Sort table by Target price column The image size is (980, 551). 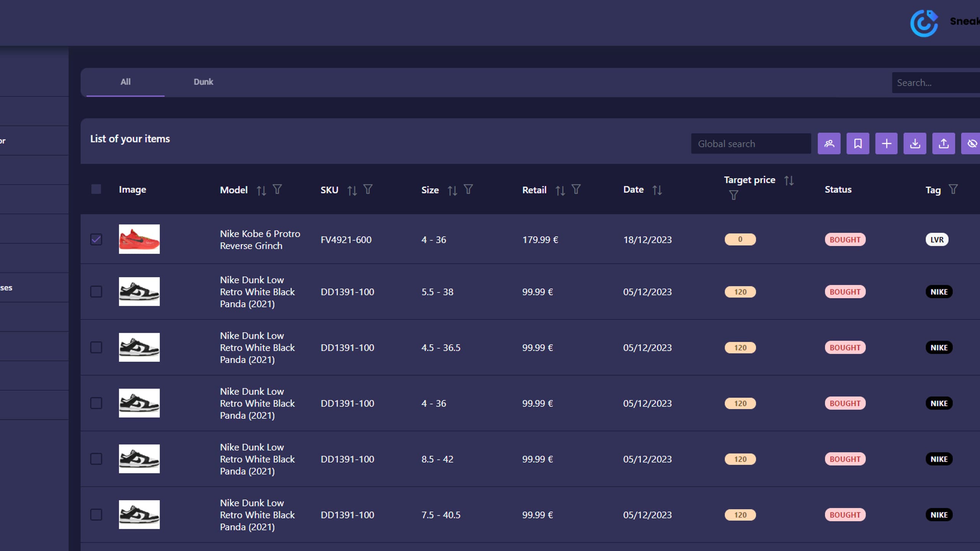(x=789, y=180)
